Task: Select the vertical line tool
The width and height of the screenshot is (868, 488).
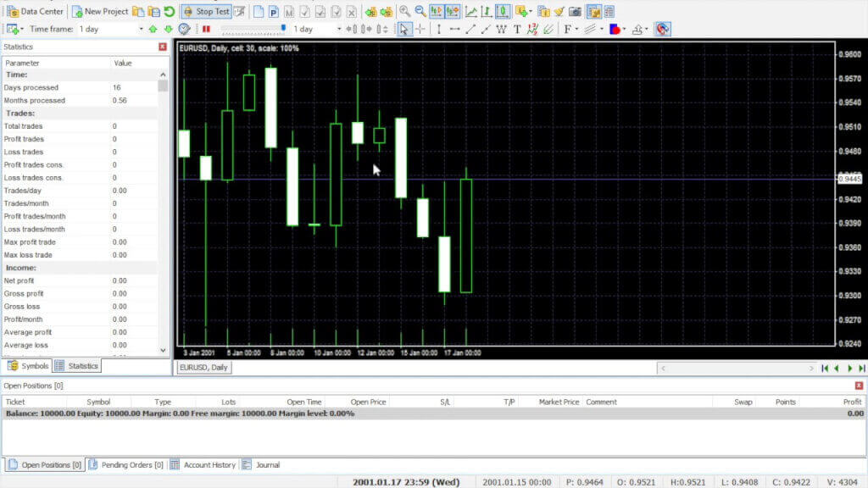Action: (439, 29)
